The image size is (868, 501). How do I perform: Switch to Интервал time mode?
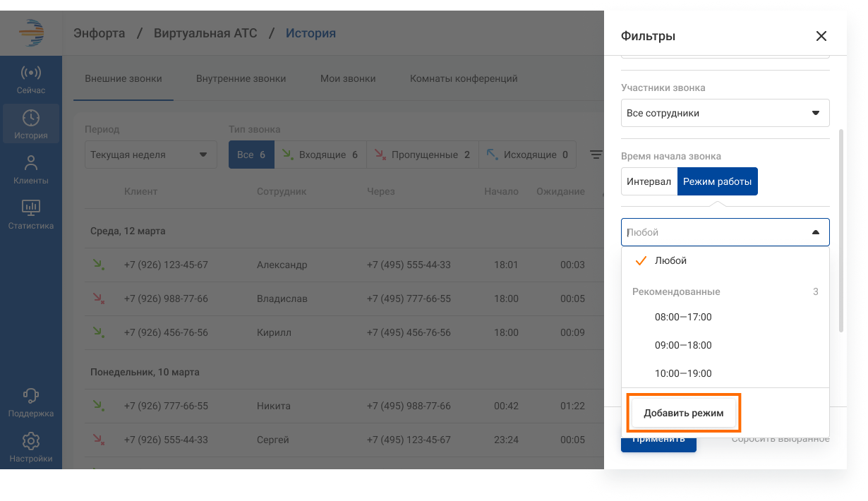(x=649, y=181)
